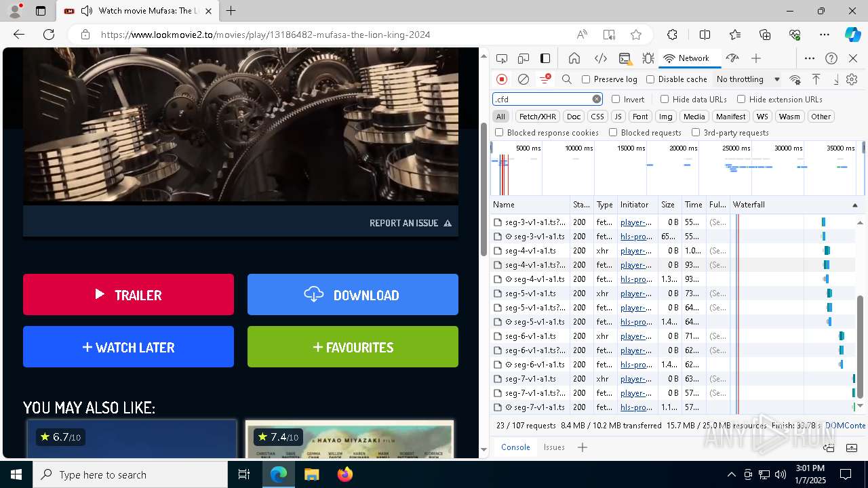Enable Preserve log checkbox
The image size is (868, 488).
tap(586, 79)
